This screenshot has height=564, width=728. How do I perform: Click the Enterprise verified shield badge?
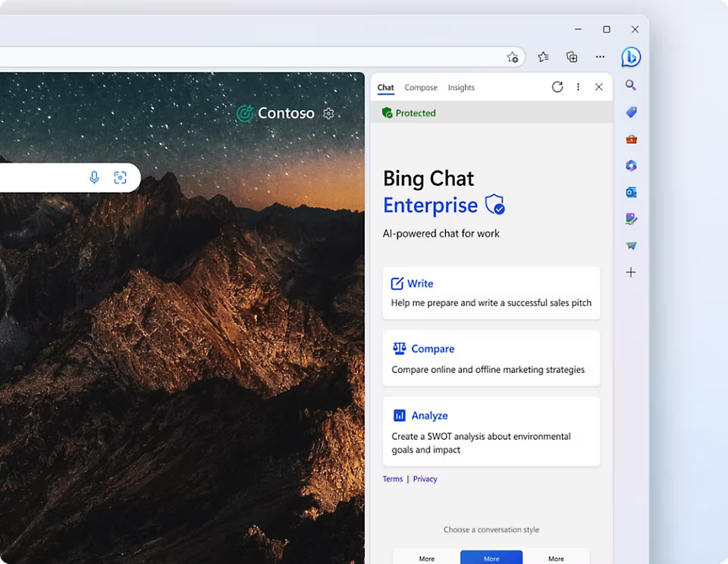click(495, 205)
